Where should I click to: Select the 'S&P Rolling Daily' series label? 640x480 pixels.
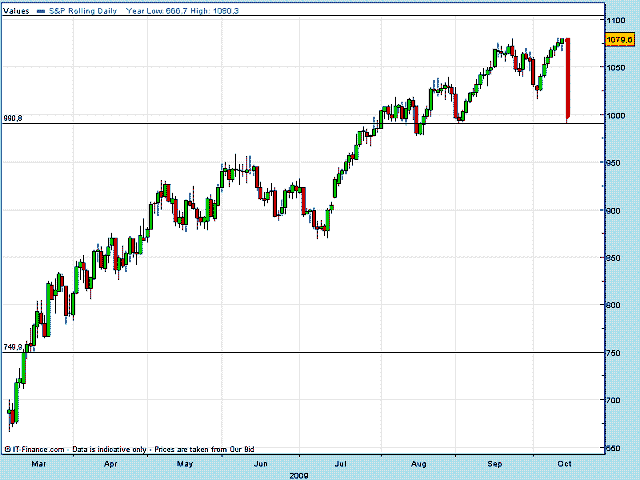click(83, 11)
